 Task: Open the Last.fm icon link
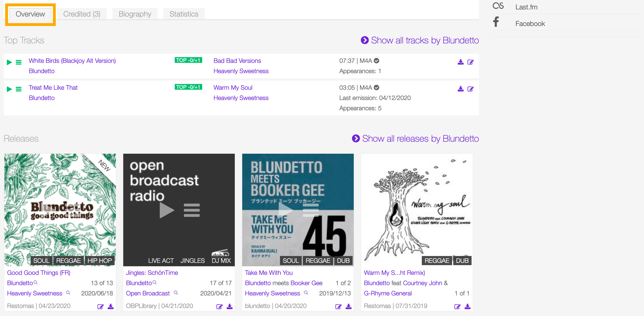[x=498, y=6]
